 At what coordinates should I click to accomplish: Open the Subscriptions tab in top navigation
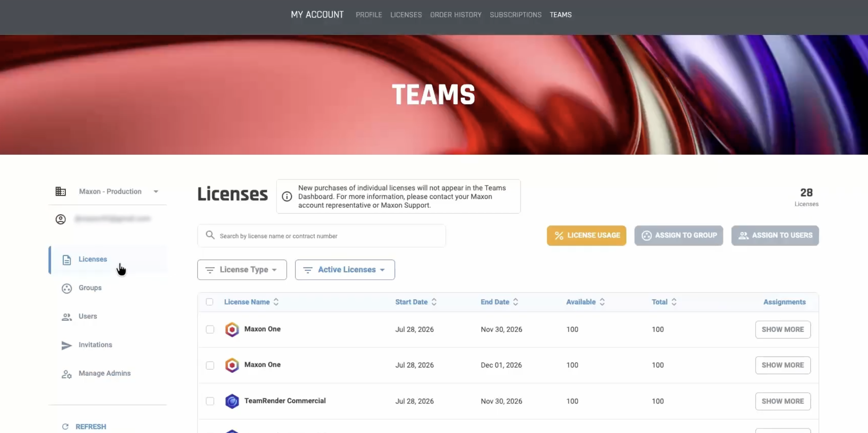516,15
